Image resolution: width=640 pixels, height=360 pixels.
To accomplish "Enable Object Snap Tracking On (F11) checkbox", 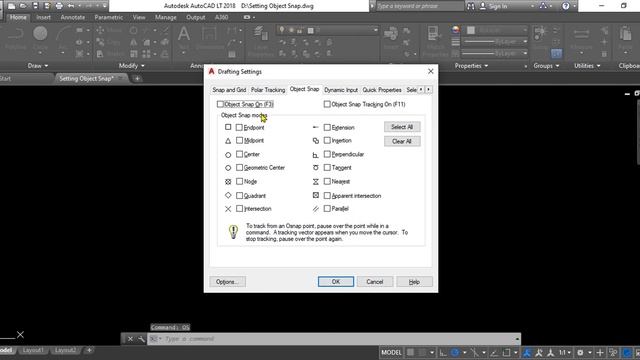I will click(x=327, y=104).
